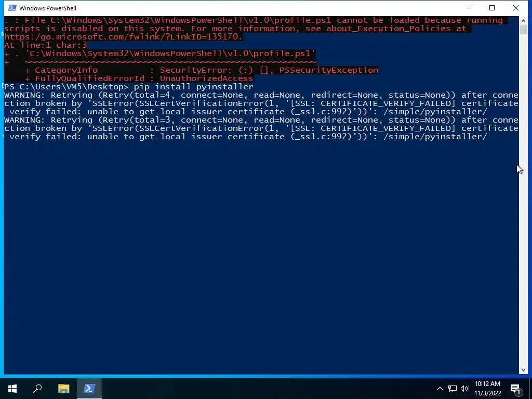Viewport: 532px width, 399px height.
Task: Click the PowerShell icon in the title bar
Action: (x=12, y=8)
